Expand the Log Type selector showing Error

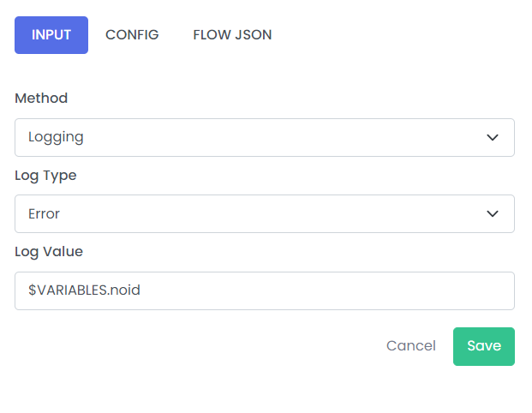click(265, 214)
